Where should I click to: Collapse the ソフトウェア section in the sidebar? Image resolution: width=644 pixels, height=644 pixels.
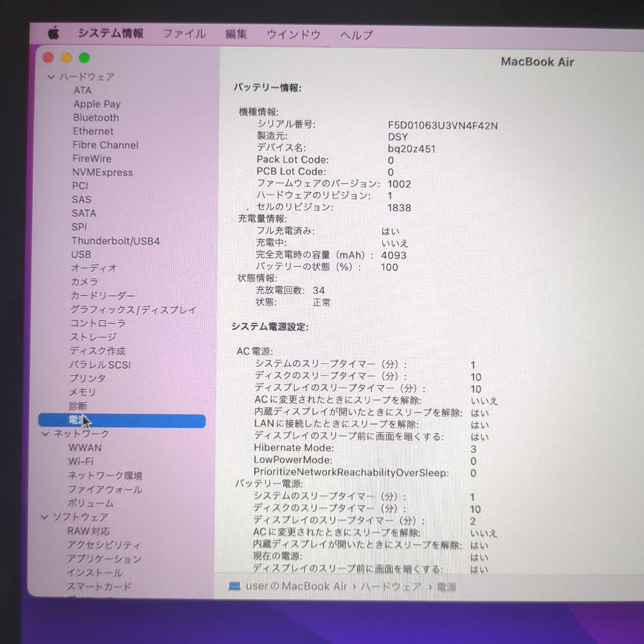tap(45, 517)
